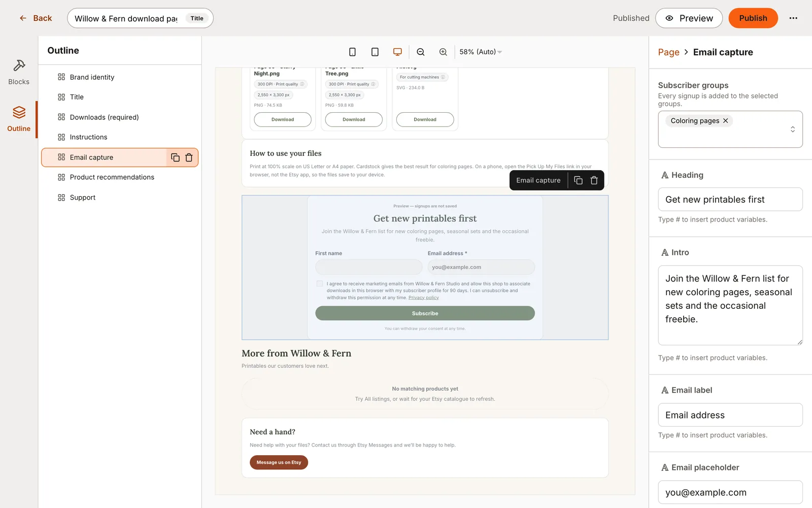Zoom out the canvas
The height and width of the screenshot is (508, 812).
click(421, 52)
